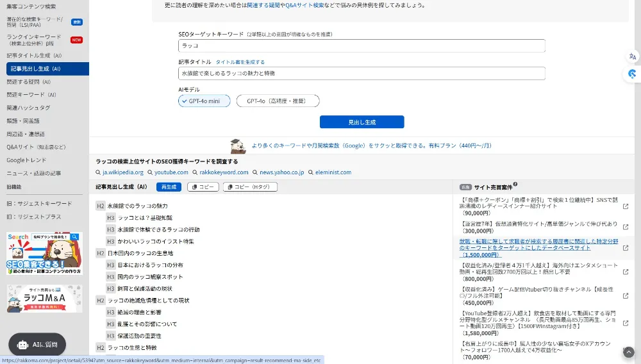
Task: Open Googleトレンド sidebar item
Action: (26, 160)
